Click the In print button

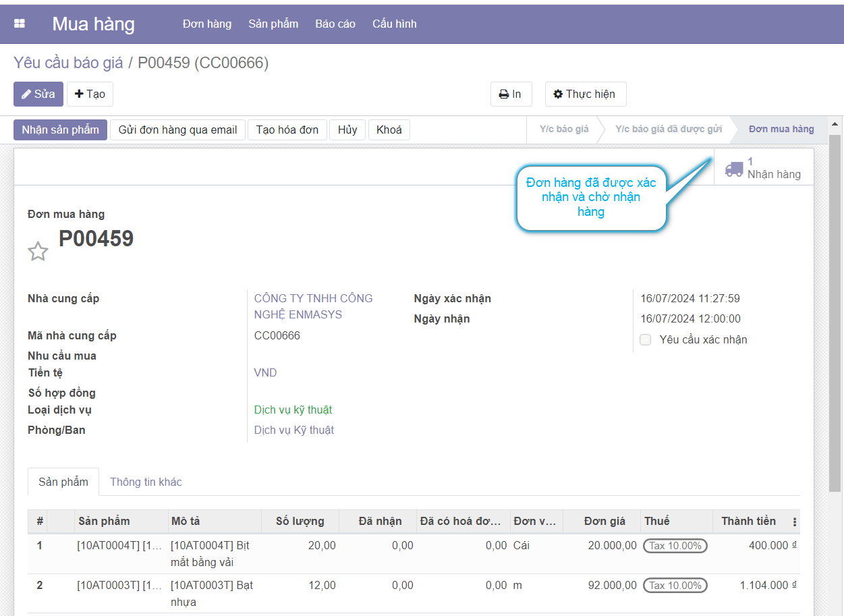[x=511, y=94]
